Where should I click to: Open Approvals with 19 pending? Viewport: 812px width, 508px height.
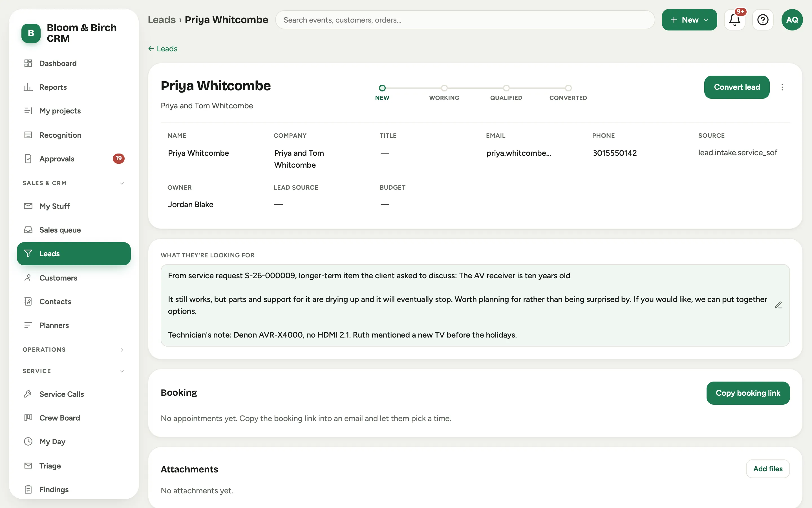click(74, 159)
